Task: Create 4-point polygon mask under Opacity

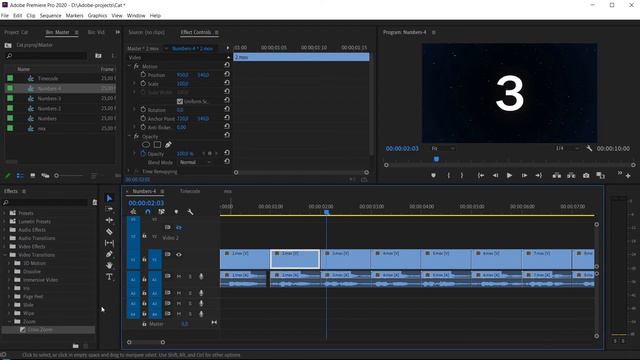Action: pyautogui.click(x=157, y=145)
